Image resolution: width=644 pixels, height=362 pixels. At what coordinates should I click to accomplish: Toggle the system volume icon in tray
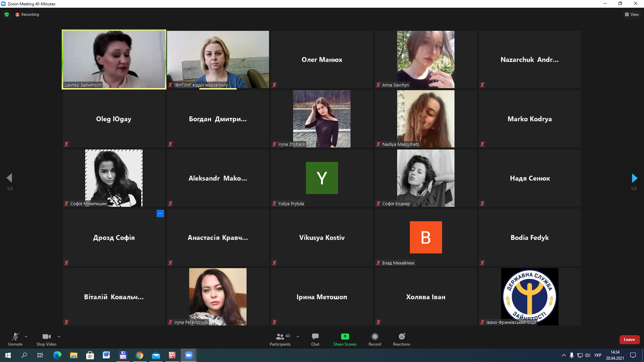[x=588, y=355]
